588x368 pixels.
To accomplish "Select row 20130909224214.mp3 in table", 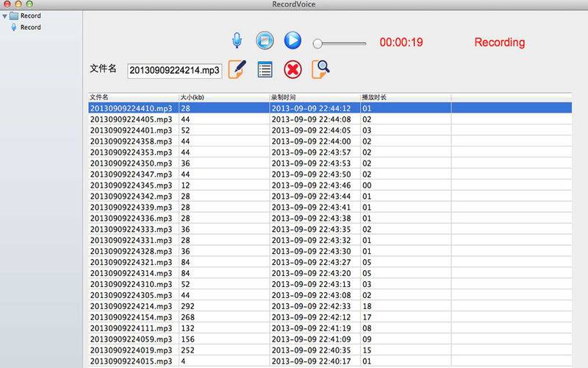I will (330, 306).
